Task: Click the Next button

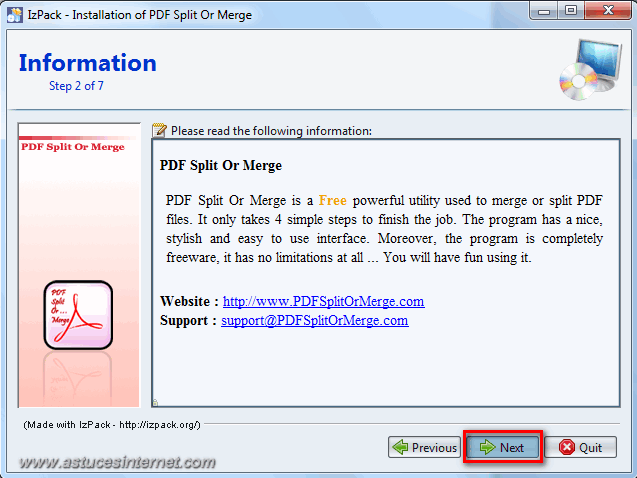Action: pyautogui.click(x=503, y=447)
